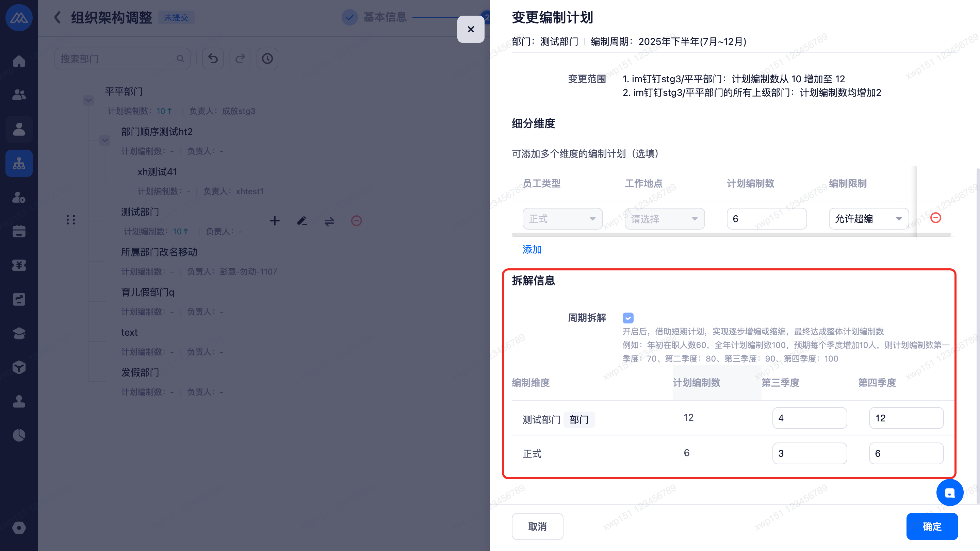The width and height of the screenshot is (980, 551).
Task: Click the undo arrow icon in toolbar
Action: (213, 59)
